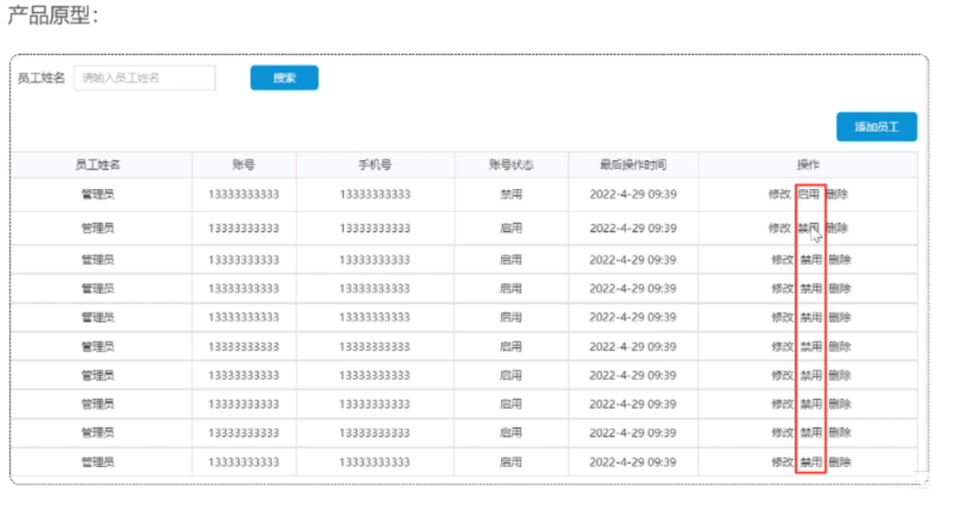The image size is (980, 510).
Task: Click the 搜索 (Search) button
Action: (x=284, y=77)
